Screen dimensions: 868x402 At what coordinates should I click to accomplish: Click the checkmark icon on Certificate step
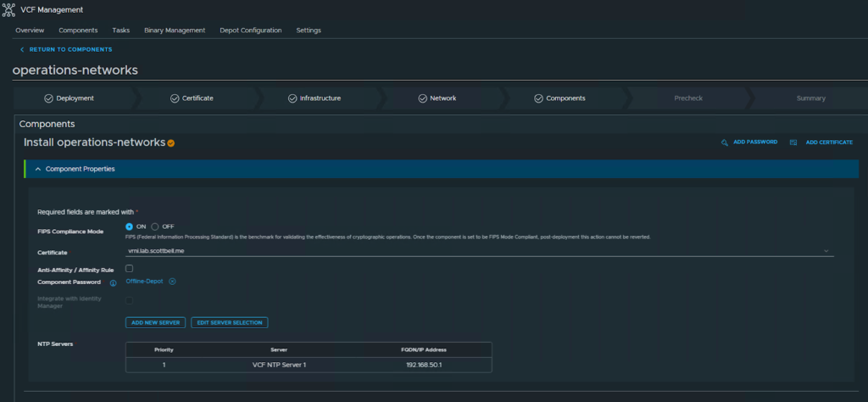175,98
